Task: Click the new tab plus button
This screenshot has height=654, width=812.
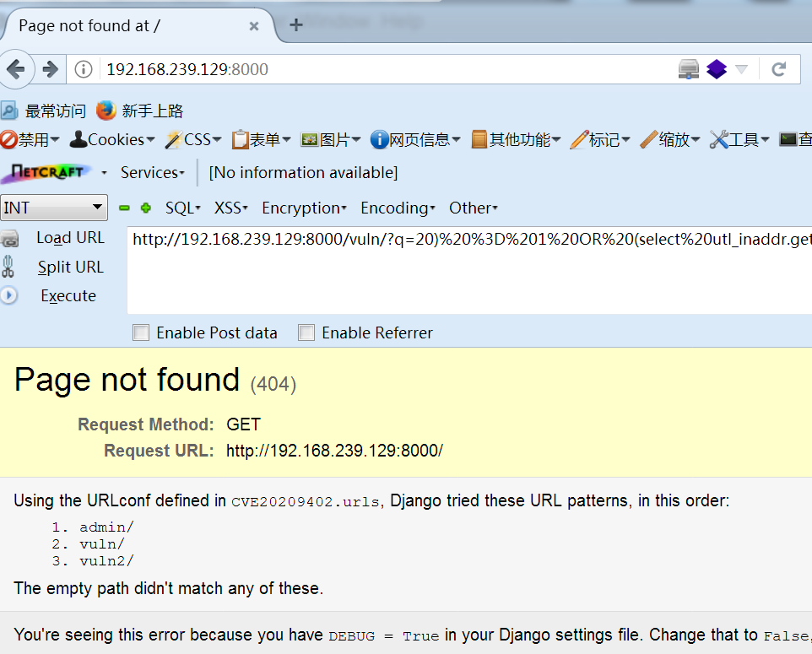Action: (x=295, y=25)
